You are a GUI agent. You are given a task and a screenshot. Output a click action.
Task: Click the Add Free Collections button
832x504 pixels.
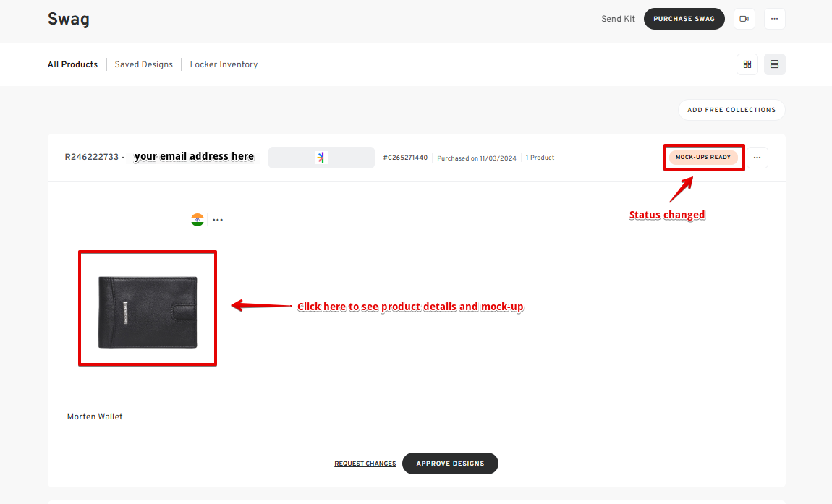click(731, 110)
